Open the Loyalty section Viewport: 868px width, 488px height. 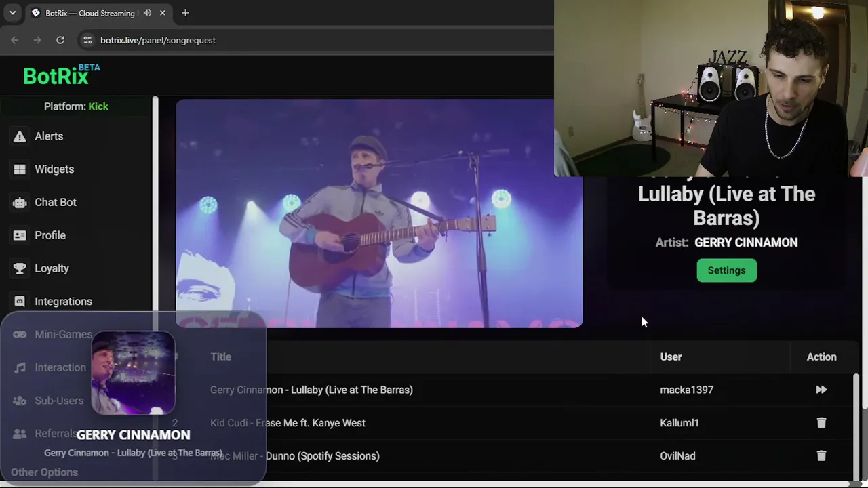[52, 268]
